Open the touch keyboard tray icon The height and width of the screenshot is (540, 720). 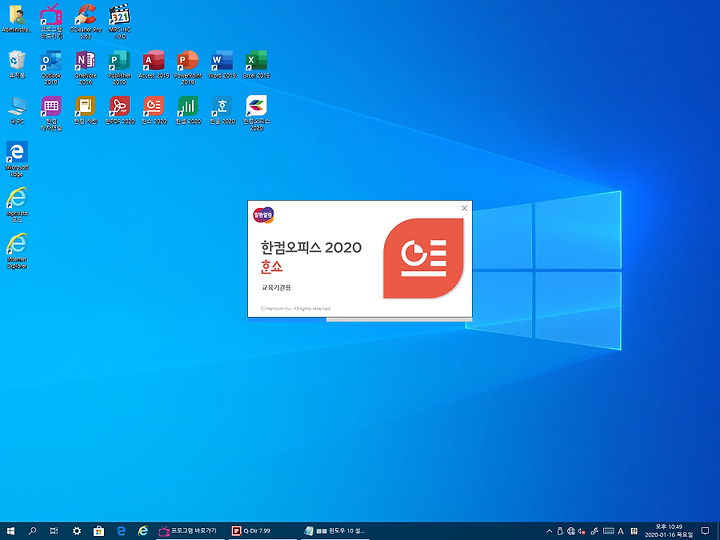tap(608, 531)
